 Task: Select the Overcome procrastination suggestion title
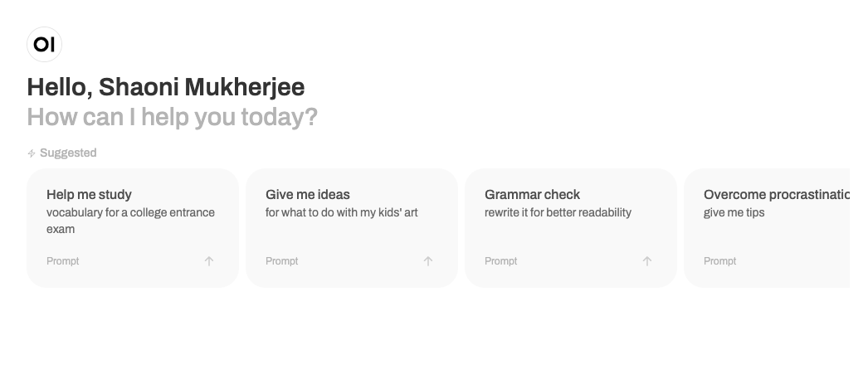coord(776,195)
